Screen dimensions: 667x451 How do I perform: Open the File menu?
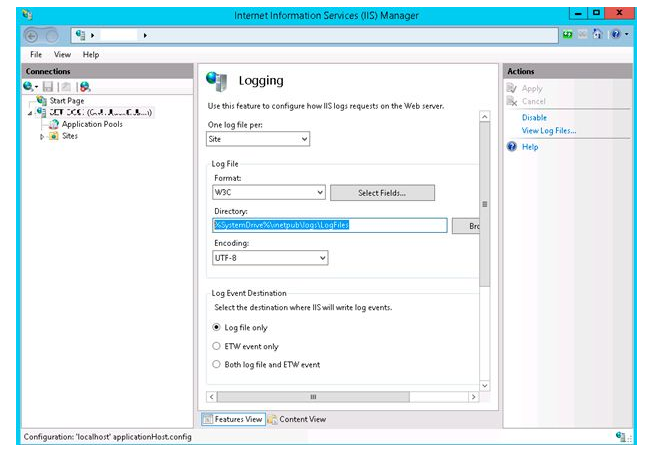coord(36,54)
